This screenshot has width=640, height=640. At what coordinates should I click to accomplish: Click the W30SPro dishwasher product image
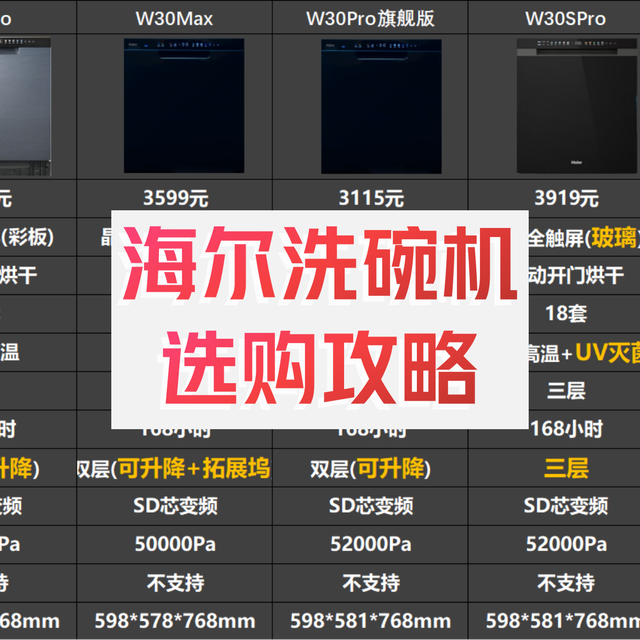coord(566,105)
